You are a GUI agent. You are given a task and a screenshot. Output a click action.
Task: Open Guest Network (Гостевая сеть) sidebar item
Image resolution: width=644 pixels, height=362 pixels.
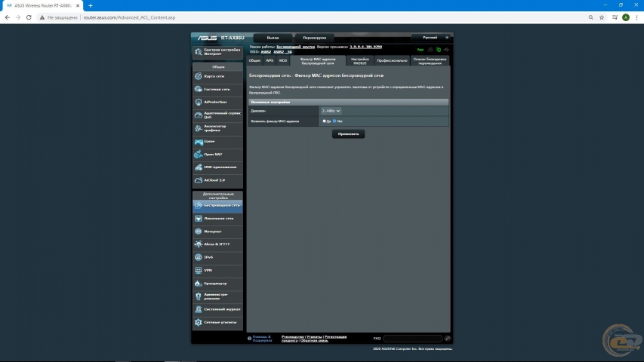(x=217, y=89)
